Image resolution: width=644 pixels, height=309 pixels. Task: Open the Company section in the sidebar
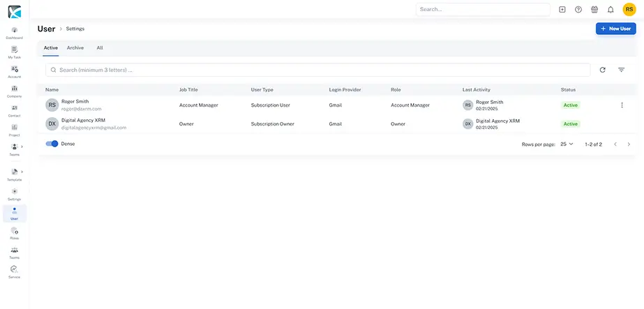coord(14,91)
